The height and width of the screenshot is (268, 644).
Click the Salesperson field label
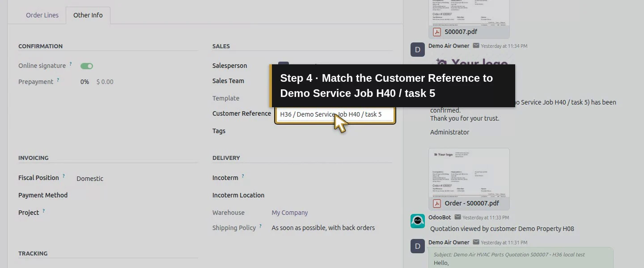pyautogui.click(x=229, y=66)
